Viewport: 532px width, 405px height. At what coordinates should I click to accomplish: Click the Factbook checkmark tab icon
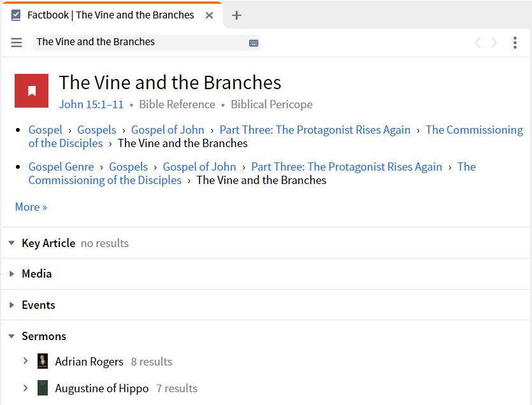point(16,15)
